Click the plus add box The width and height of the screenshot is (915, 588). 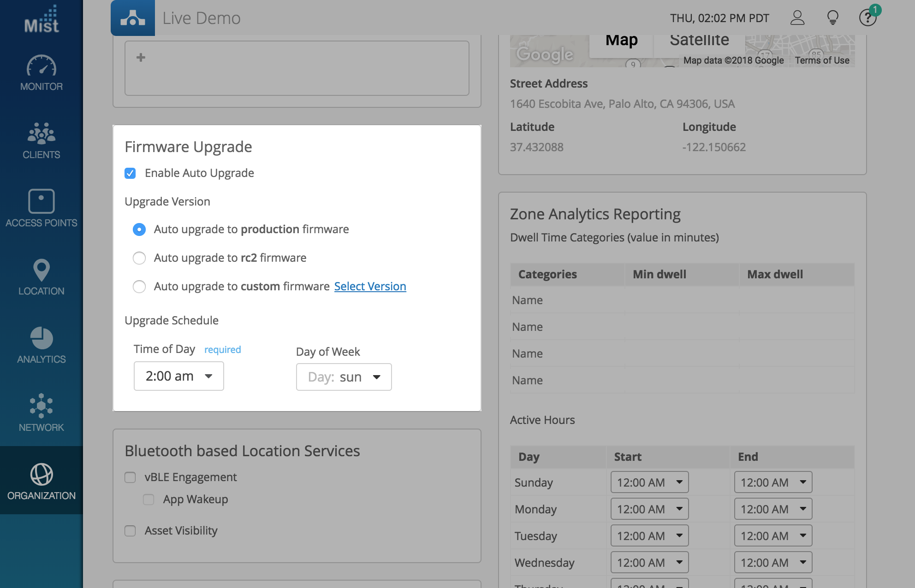point(141,58)
